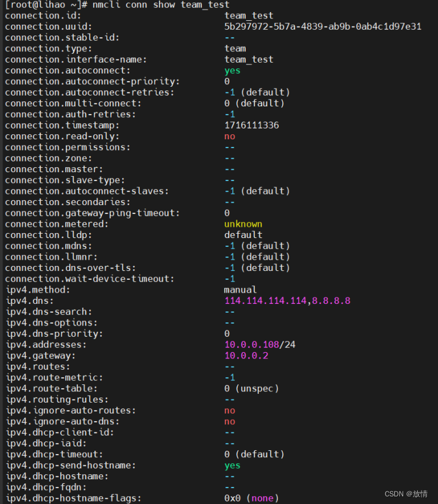Viewport: 438px width, 504px height.
Task: Click 'ipv4.route-metric:' label
Action: point(54,377)
